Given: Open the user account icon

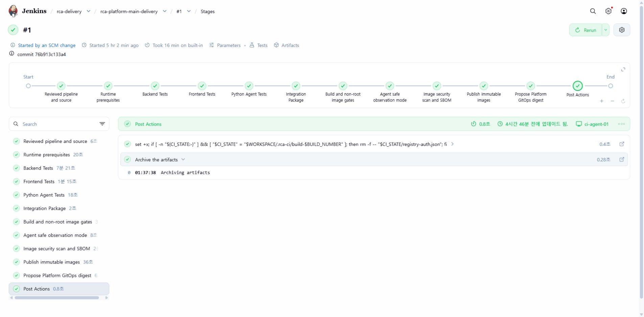Looking at the screenshot, I should pyautogui.click(x=624, y=11).
